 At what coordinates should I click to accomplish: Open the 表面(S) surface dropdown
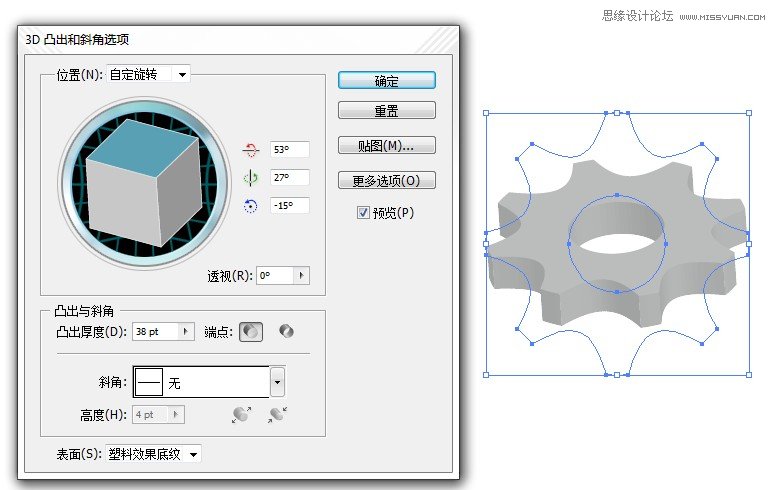point(194,454)
